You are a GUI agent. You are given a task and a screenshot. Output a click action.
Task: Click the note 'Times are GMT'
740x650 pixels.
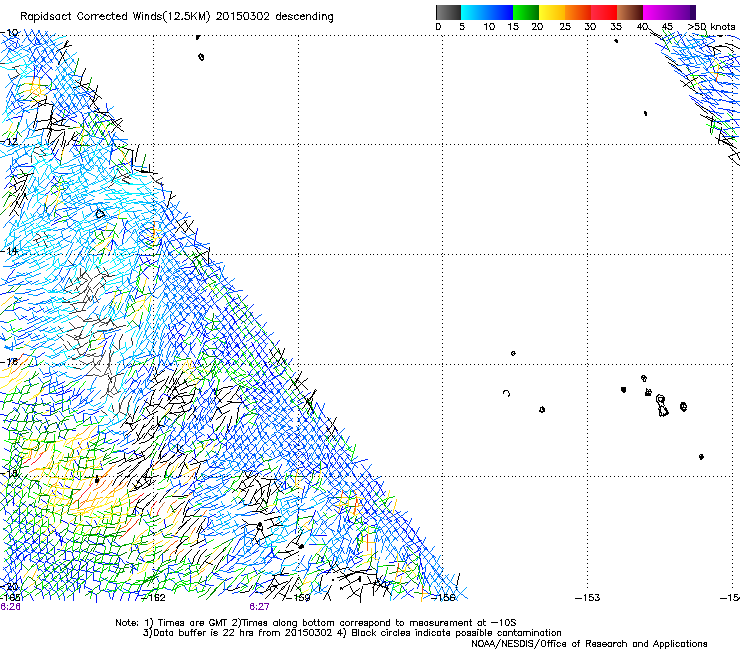coord(193,623)
